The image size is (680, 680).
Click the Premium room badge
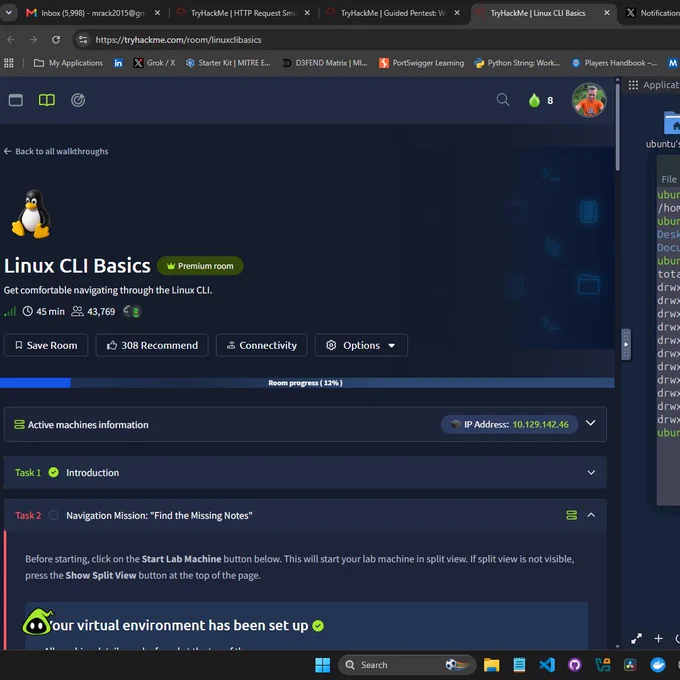(x=200, y=266)
